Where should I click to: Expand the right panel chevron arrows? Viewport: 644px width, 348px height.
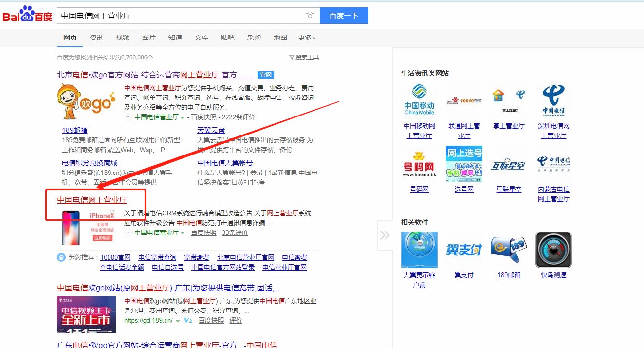click(385, 235)
